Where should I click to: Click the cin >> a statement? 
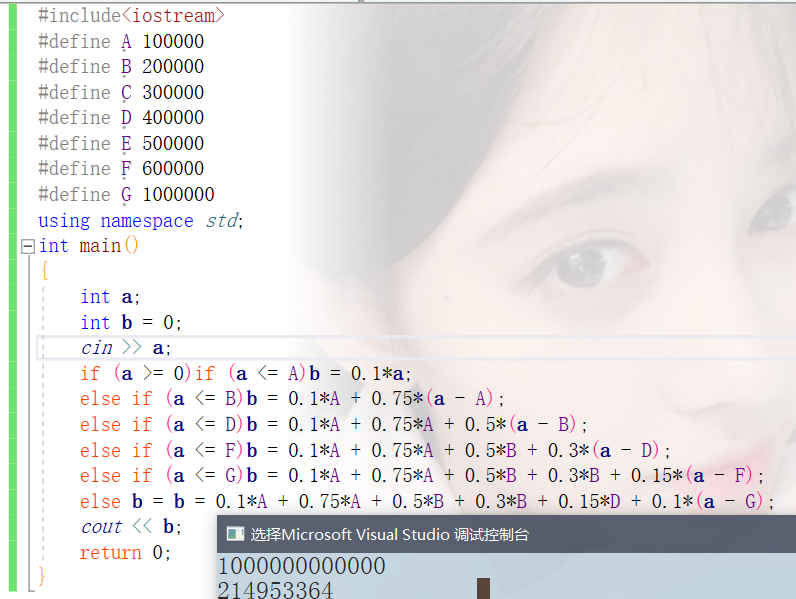(126, 348)
